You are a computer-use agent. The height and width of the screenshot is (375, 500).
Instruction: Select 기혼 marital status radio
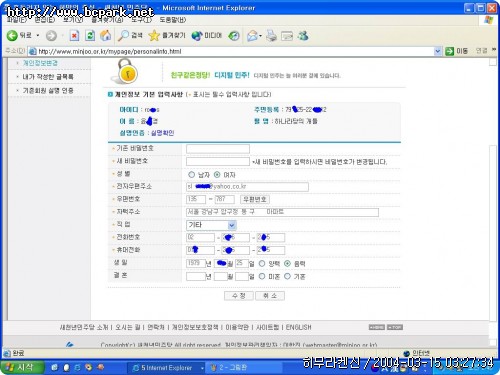(287, 276)
